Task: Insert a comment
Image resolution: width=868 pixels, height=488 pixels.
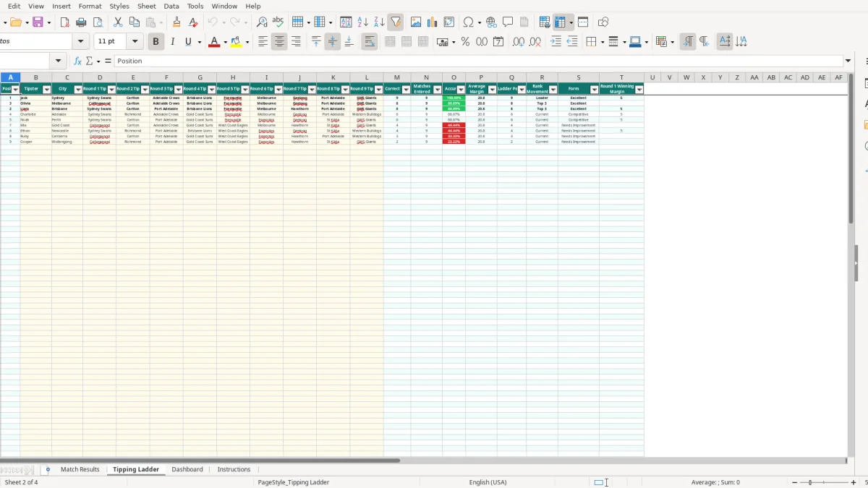Action: (x=509, y=22)
